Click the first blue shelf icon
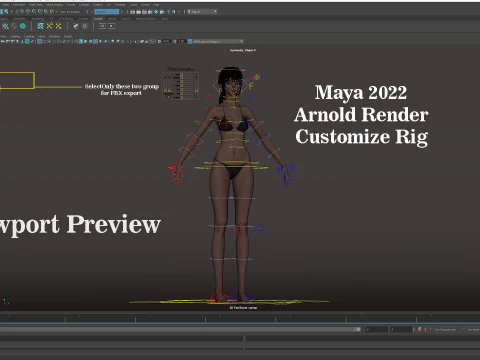 5,26
